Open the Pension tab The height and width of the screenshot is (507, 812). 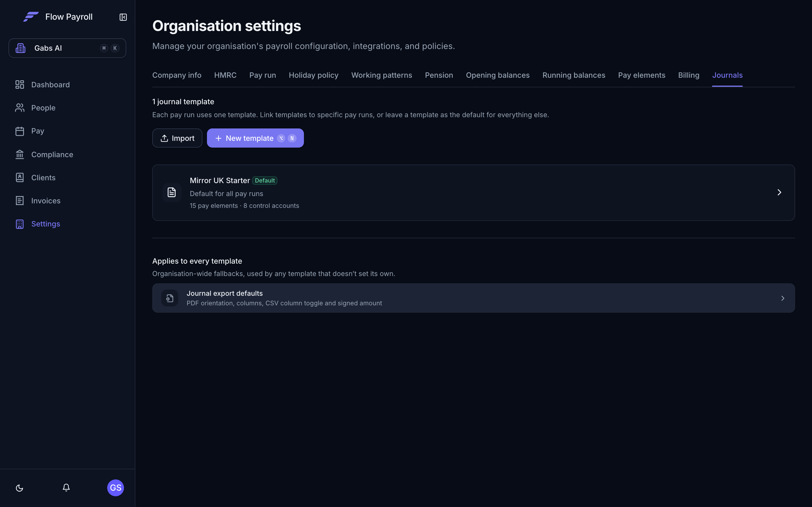coord(439,75)
